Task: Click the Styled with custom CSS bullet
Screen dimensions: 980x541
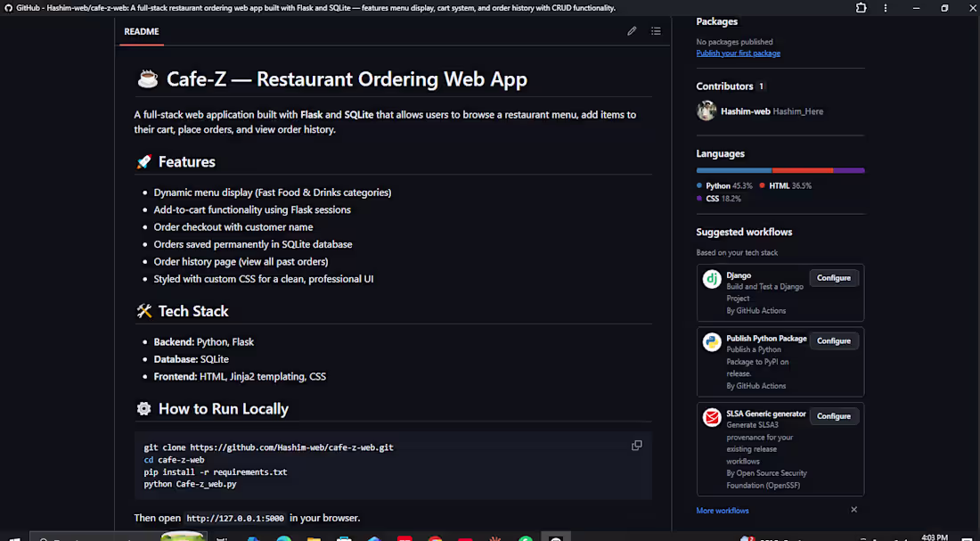Action: click(x=264, y=278)
